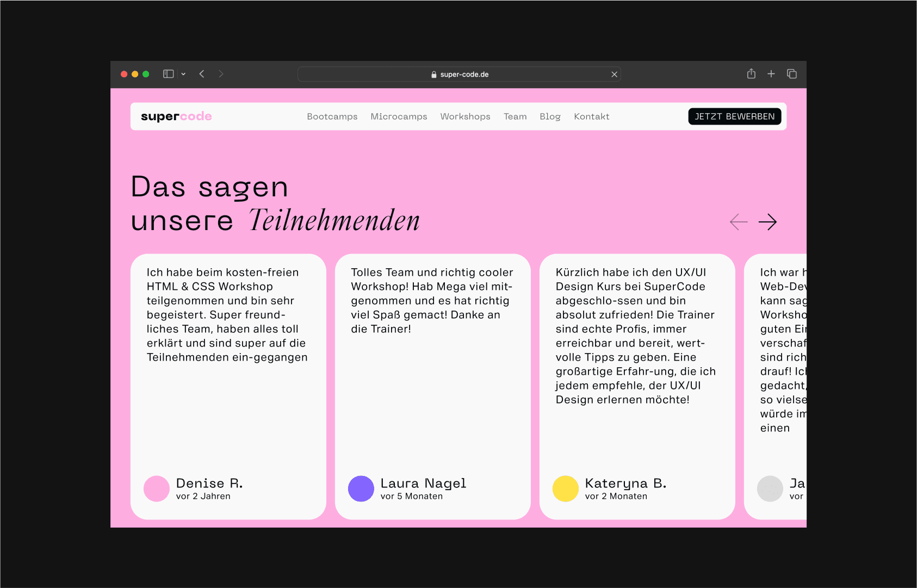Click the super-code.de address field
917x588 pixels.
tap(459, 75)
